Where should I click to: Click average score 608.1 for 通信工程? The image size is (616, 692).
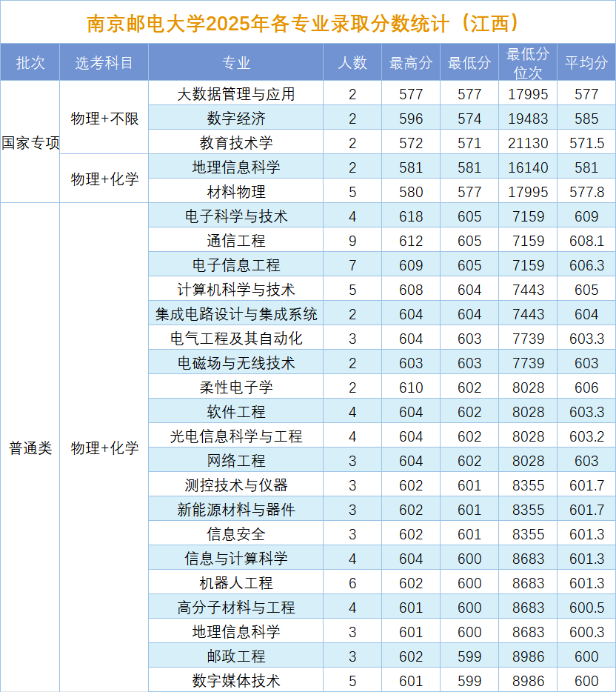[586, 241]
